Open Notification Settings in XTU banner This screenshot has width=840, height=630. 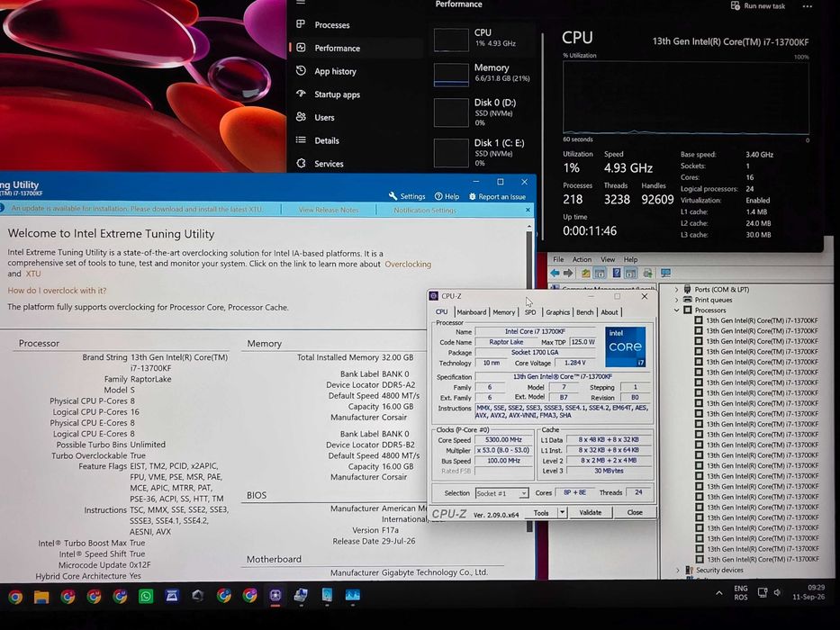pyautogui.click(x=425, y=210)
